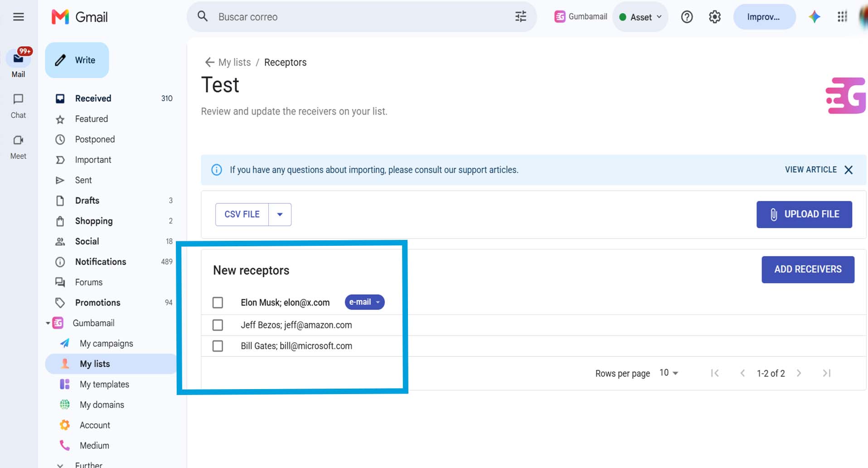Viewport: 868px width, 468px height.
Task: Open the e-mail field type dropdown
Action: [364, 302]
